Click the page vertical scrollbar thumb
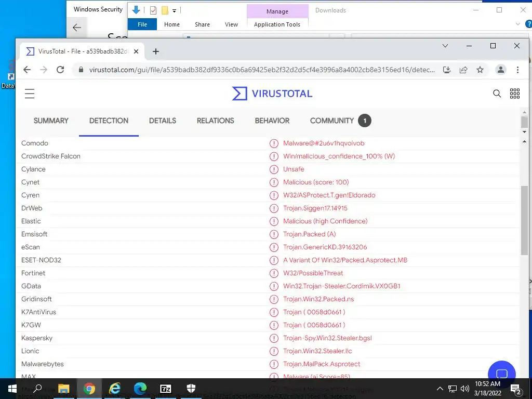532x399 pixels. (524, 122)
